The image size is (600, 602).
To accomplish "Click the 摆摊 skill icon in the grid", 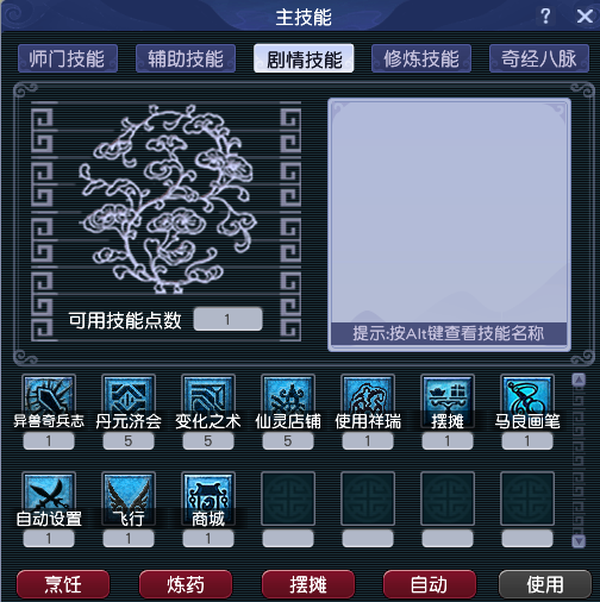I will click(448, 401).
